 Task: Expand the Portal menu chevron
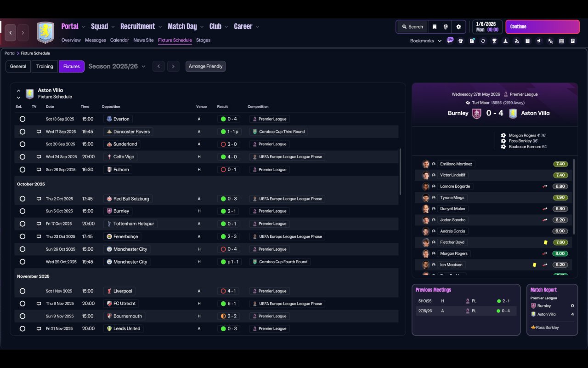click(84, 27)
